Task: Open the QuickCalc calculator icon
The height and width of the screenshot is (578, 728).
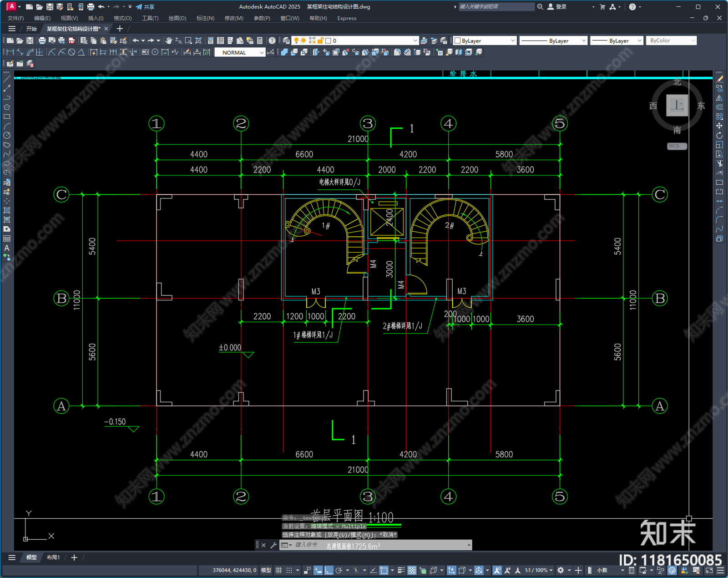Action: point(260,41)
